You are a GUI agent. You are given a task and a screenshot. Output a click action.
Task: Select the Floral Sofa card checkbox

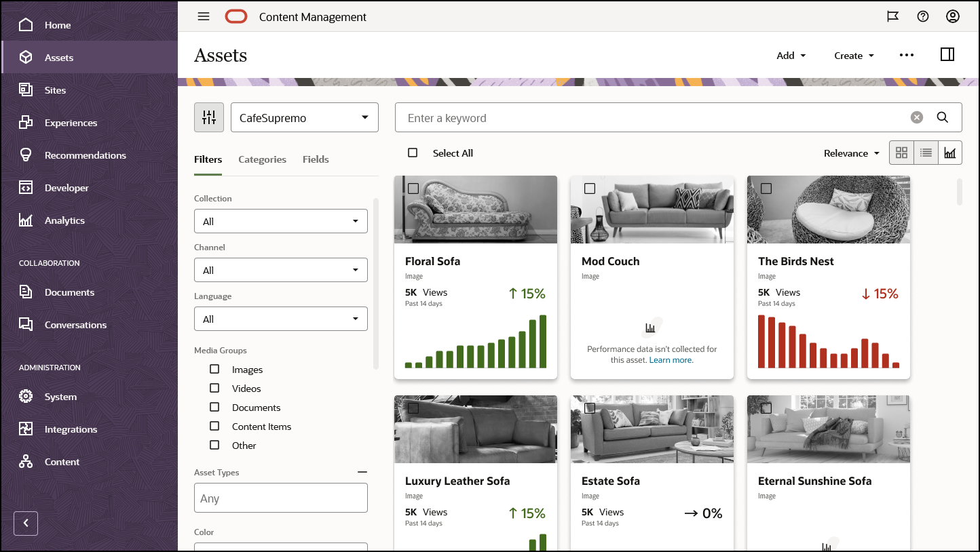pyautogui.click(x=413, y=189)
